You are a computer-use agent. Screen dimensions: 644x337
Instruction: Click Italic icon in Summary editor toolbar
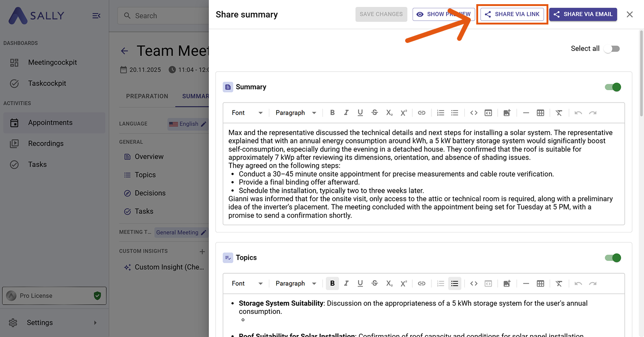(x=346, y=113)
